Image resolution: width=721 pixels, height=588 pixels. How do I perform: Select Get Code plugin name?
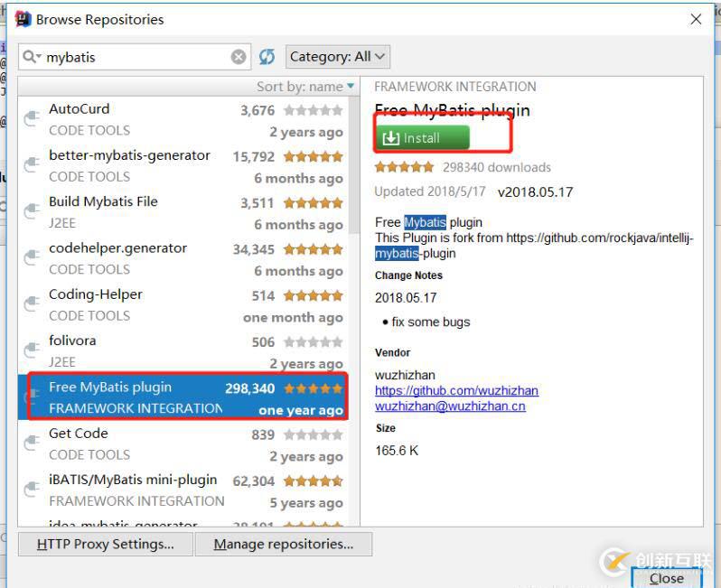(79, 433)
